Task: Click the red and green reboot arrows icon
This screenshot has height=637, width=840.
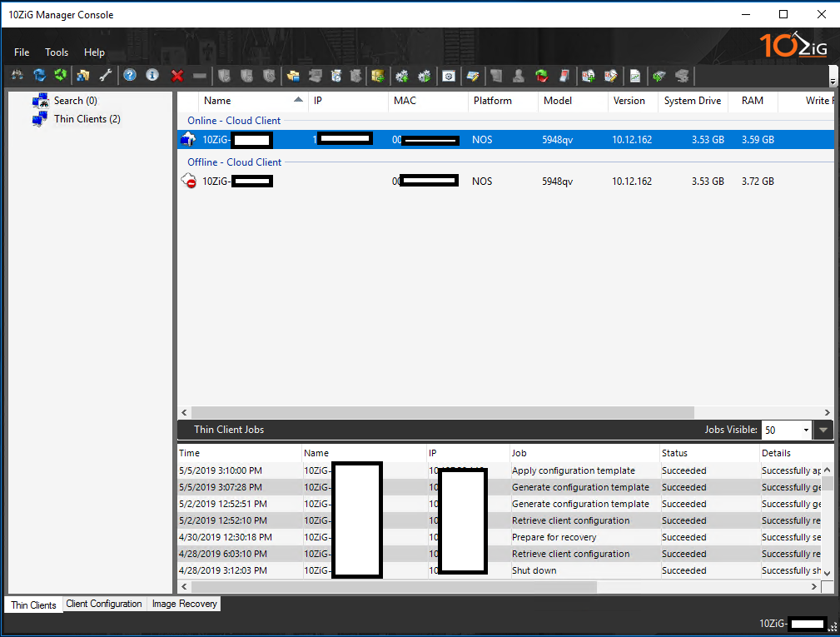Action: click(x=542, y=76)
